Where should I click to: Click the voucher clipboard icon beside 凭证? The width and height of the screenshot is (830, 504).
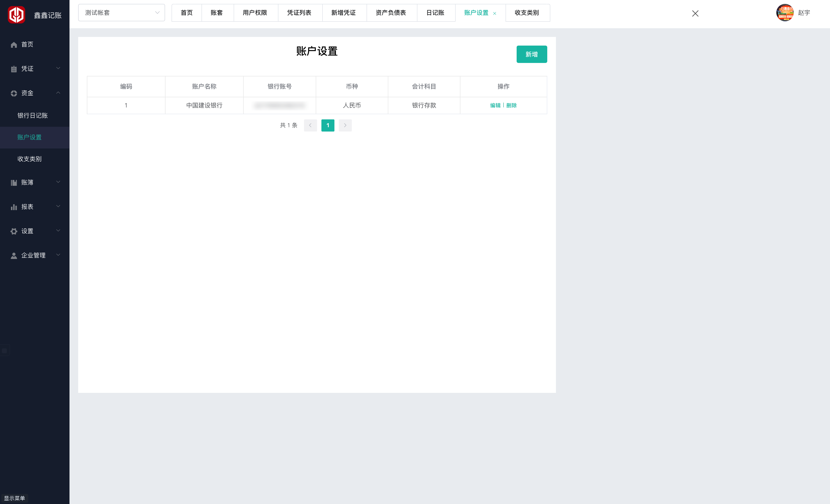14,69
